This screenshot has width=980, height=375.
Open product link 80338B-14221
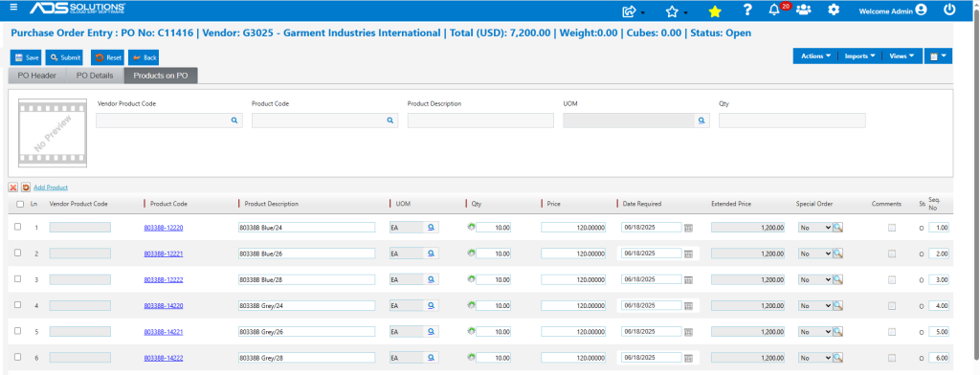163,332
